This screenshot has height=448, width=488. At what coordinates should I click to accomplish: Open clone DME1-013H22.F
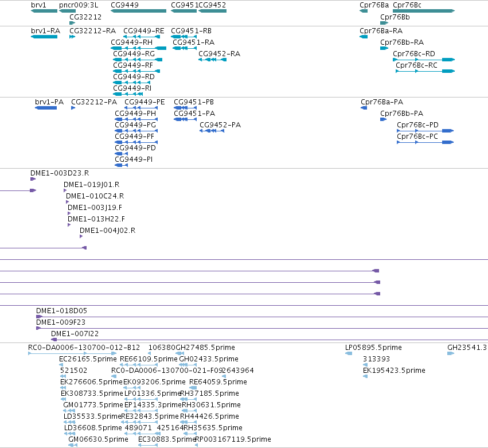(96, 219)
